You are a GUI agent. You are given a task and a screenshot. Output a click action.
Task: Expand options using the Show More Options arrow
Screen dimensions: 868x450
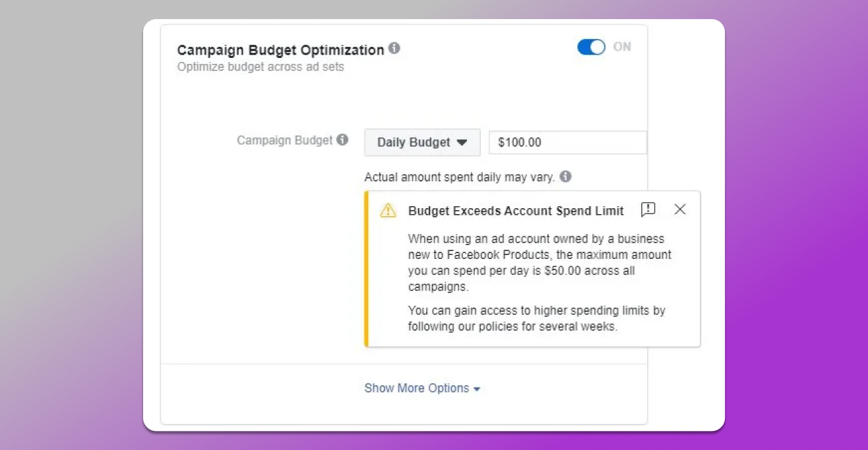coord(477,389)
